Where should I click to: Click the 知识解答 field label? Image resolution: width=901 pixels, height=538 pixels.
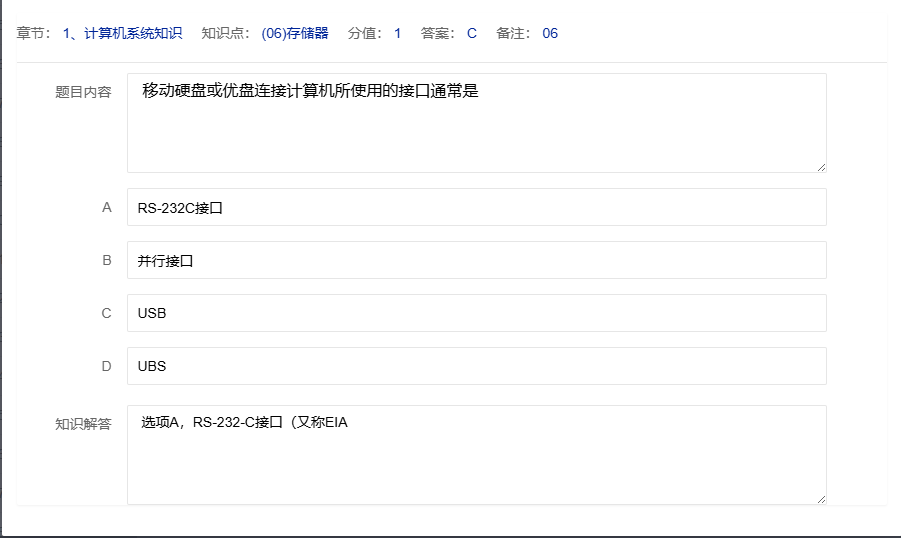(83, 424)
